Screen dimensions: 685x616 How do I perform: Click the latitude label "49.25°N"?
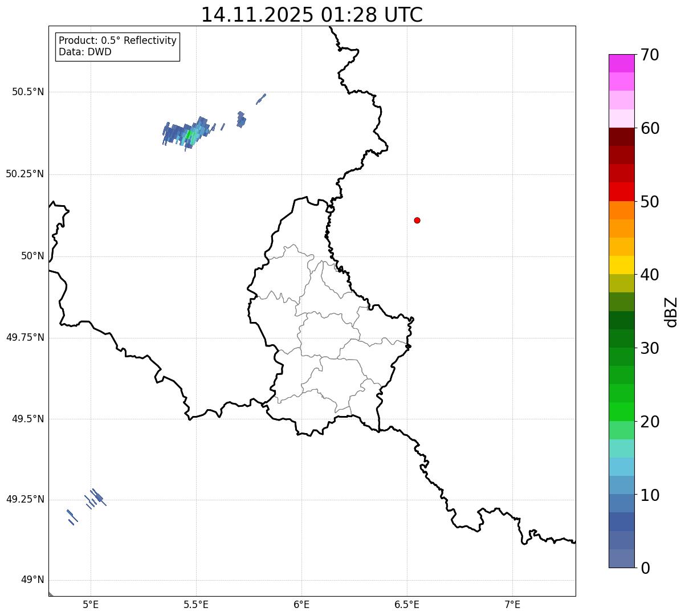(x=25, y=499)
